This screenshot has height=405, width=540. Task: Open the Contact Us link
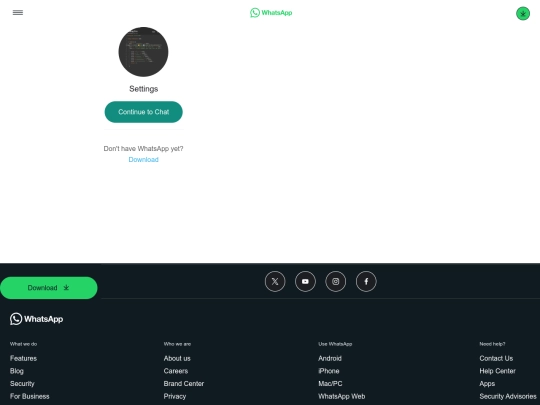[496, 358]
